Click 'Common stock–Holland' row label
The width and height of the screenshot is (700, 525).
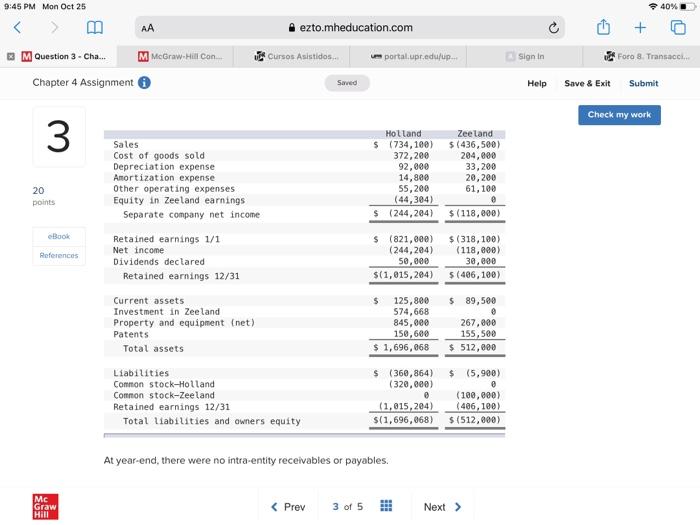tap(164, 384)
